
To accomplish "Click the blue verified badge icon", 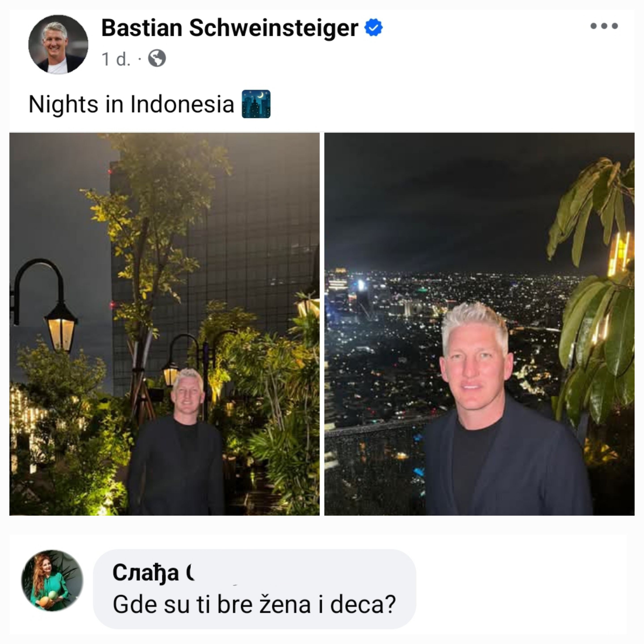I will (373, 28).
